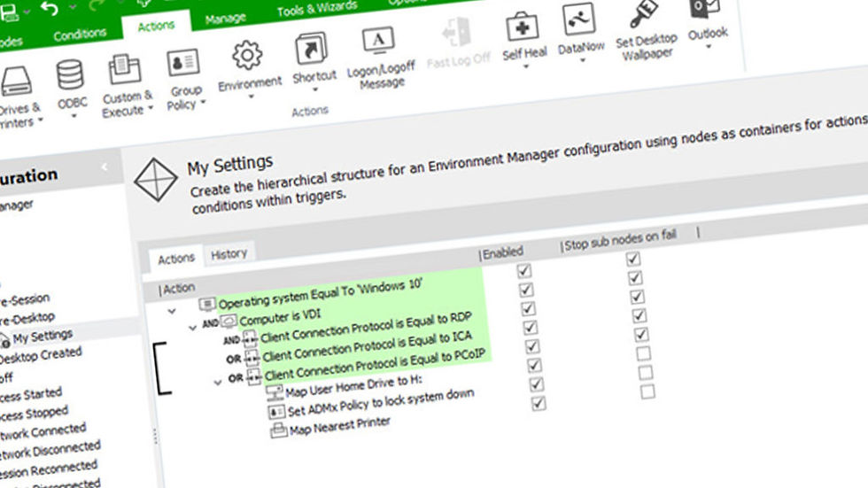Select the Process Stopped trigger node

[x=35, y=414]
